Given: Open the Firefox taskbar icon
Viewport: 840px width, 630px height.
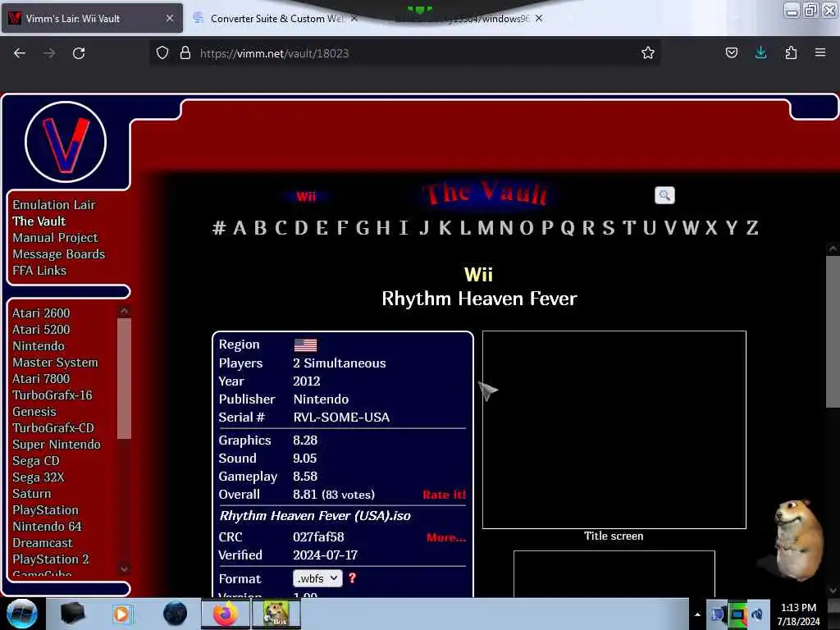Looking at the screenshot, I should click(x=226, y=614).
